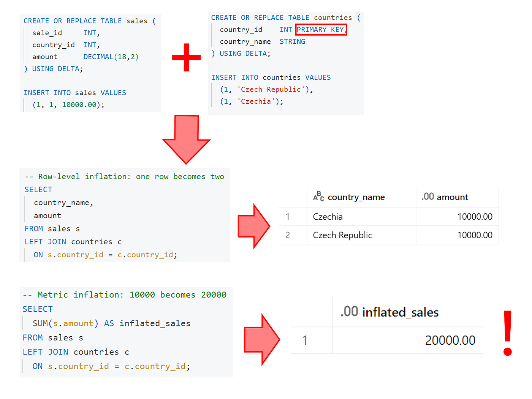Select the 20000.00 result cell

408,340
